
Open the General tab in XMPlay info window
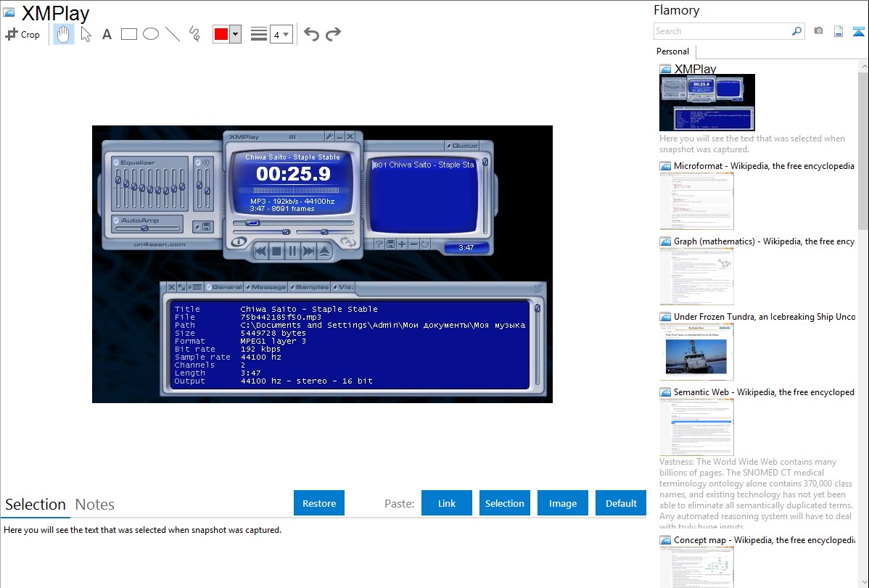pyautogui.click(x=224, y=287)
